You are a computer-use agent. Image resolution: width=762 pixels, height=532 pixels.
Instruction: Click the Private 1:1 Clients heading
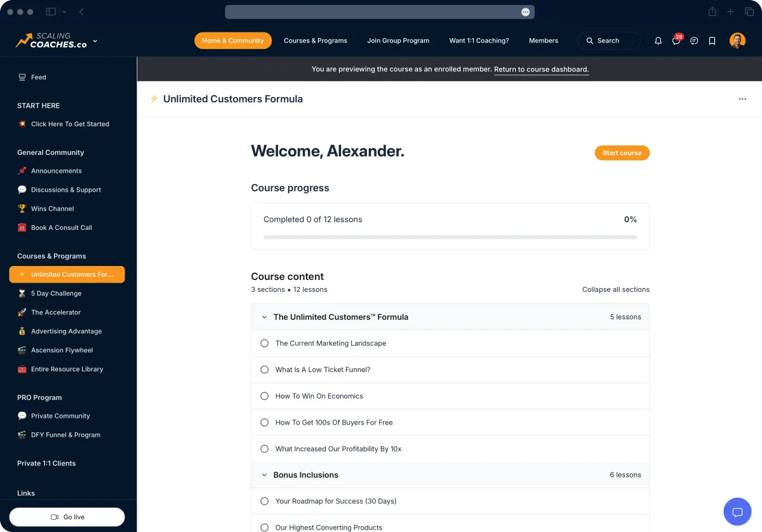[46, 463]
